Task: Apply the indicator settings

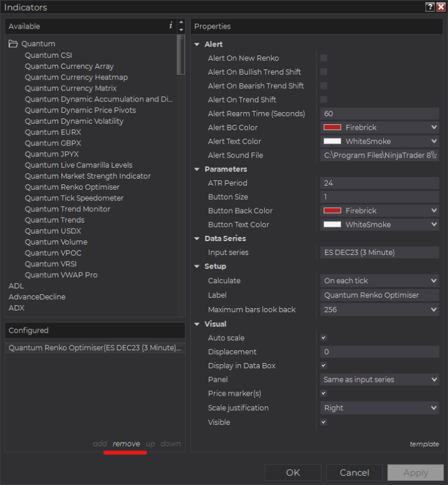Action: click(415, 472)
